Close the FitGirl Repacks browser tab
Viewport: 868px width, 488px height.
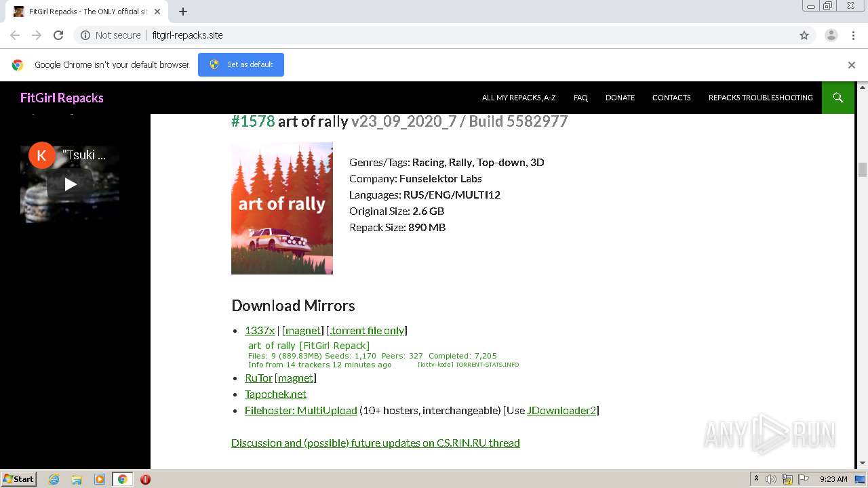click(x=157, y=12)
